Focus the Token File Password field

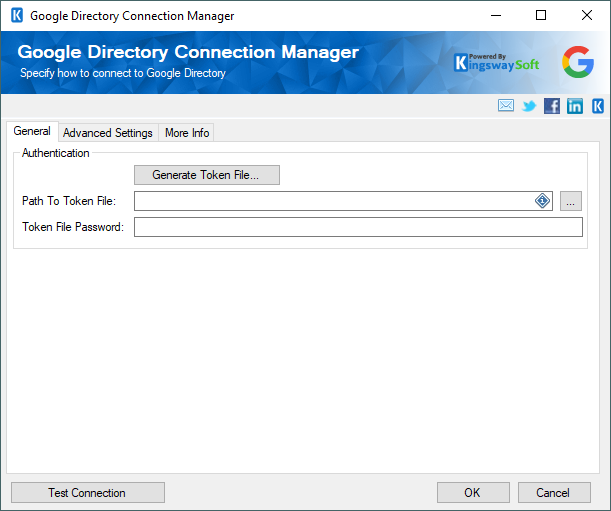click(358, 227)
